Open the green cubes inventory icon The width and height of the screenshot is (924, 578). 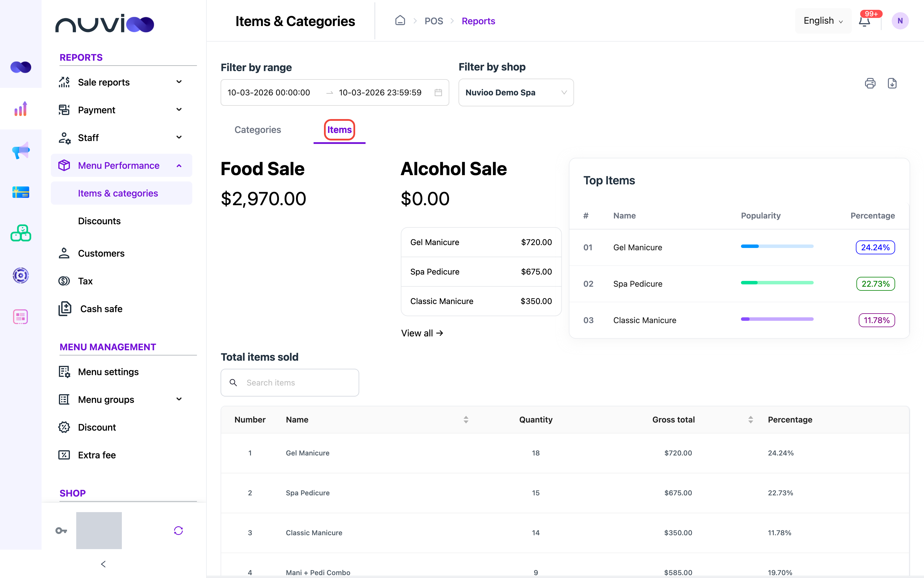click(x=21, y=233)
